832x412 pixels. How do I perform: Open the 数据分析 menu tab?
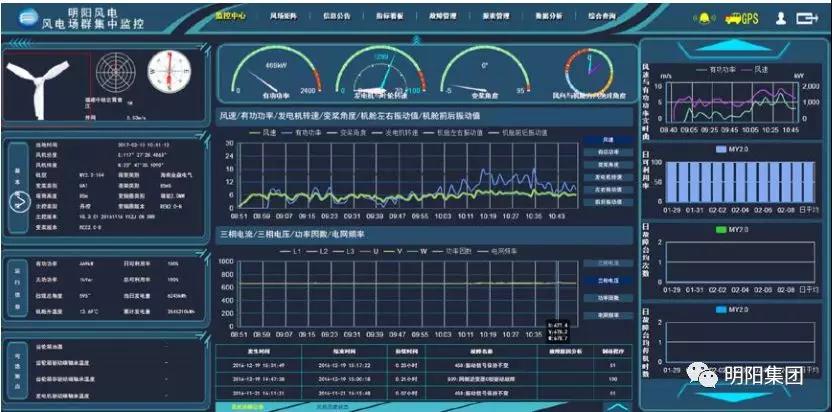(548, 17)
